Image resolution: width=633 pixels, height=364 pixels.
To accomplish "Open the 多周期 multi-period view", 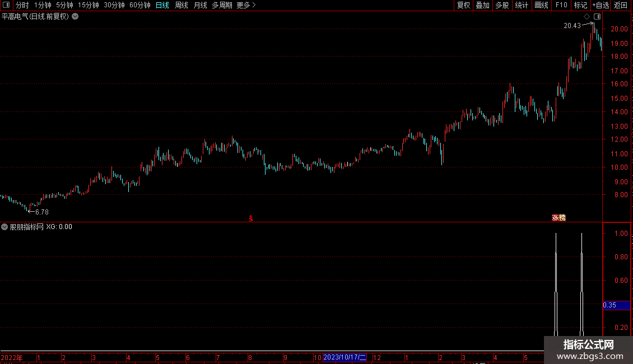I will [x=222, y=5].
